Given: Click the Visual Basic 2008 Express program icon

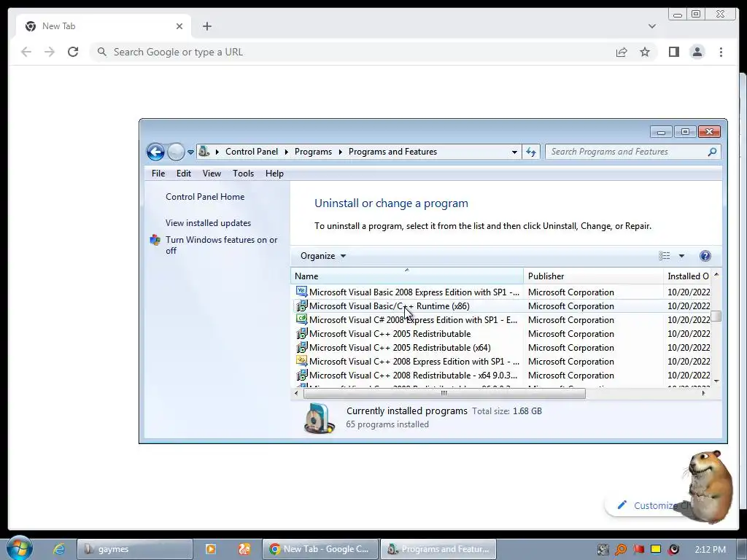Looking at the screenshot, I should click(301, 292).
